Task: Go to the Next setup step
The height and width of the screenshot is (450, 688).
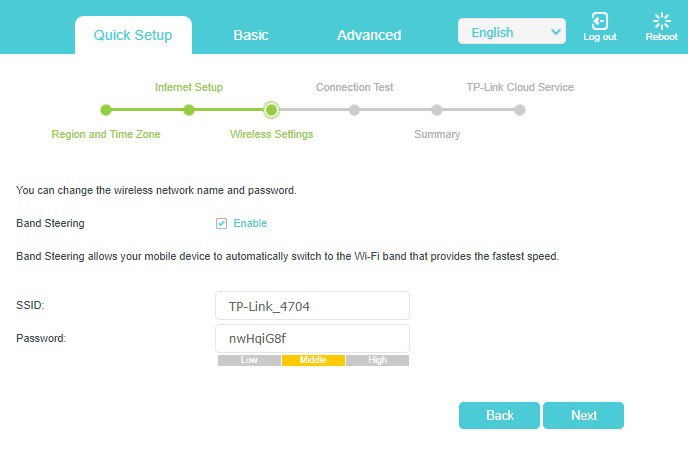Action: point(583,415)
